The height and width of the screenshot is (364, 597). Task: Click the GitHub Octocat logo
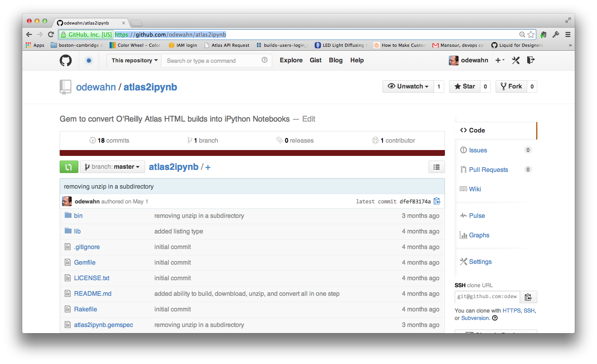(66, 60)
